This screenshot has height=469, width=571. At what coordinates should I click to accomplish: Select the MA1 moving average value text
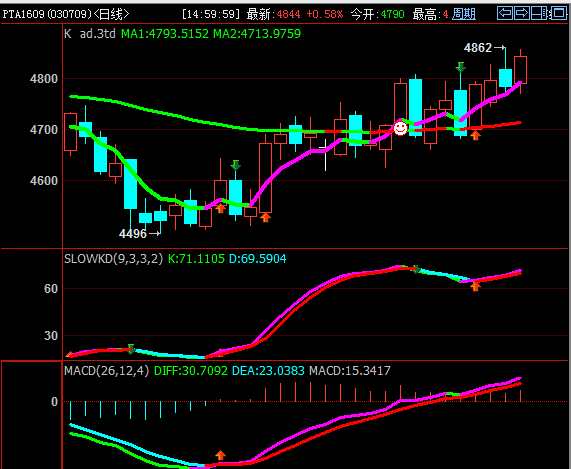click(165, 34)
